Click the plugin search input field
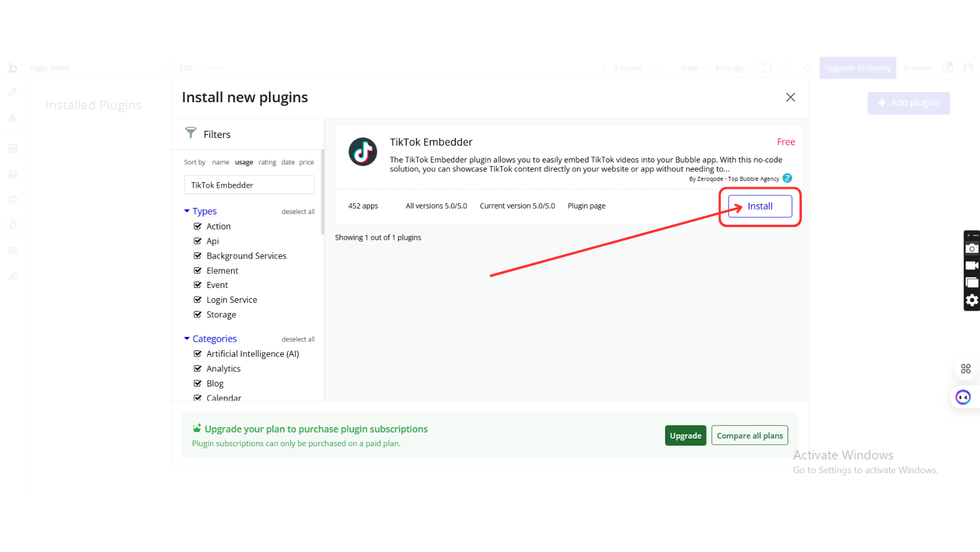 point(249,185)
